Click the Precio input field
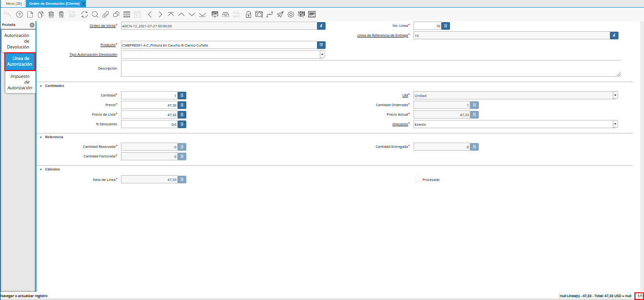 click(x=149, y=105)
